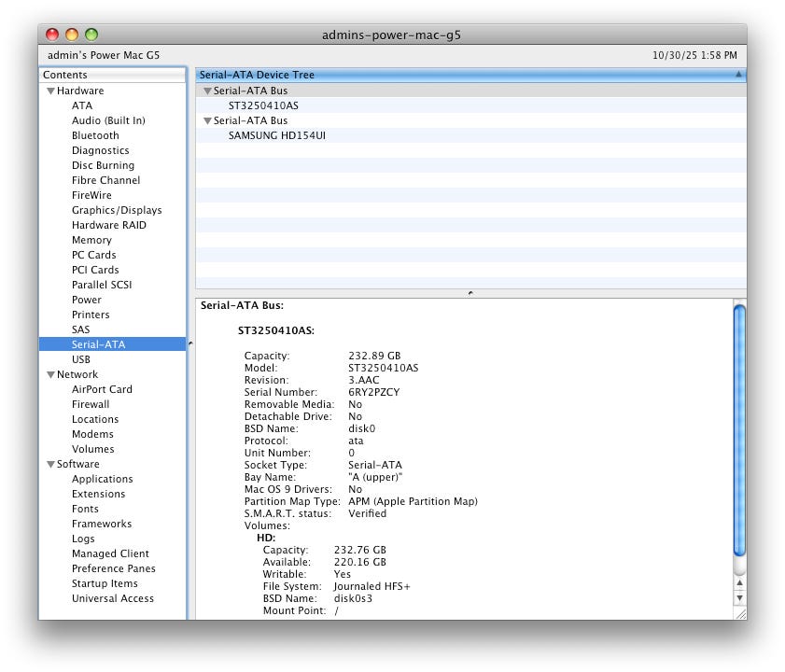785x672 pixels.
Task: Open Graphics/Displays in the sidebar
Action: (117, 210)
